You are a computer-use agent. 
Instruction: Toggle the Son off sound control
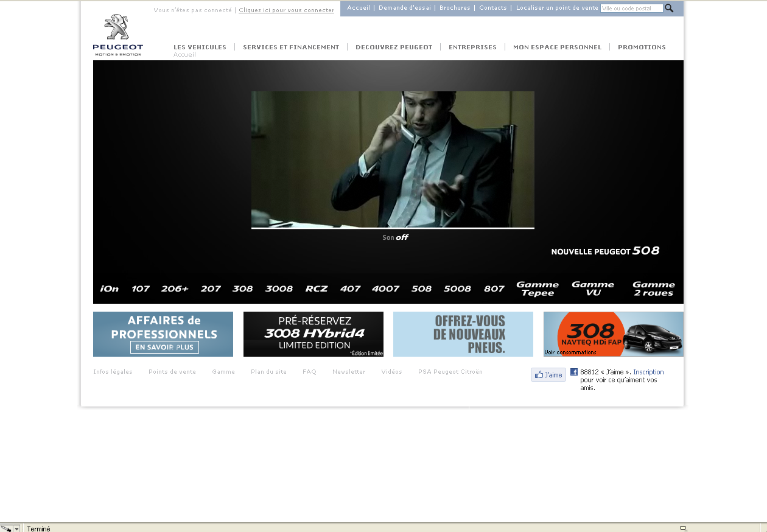[x=395, y=237]
